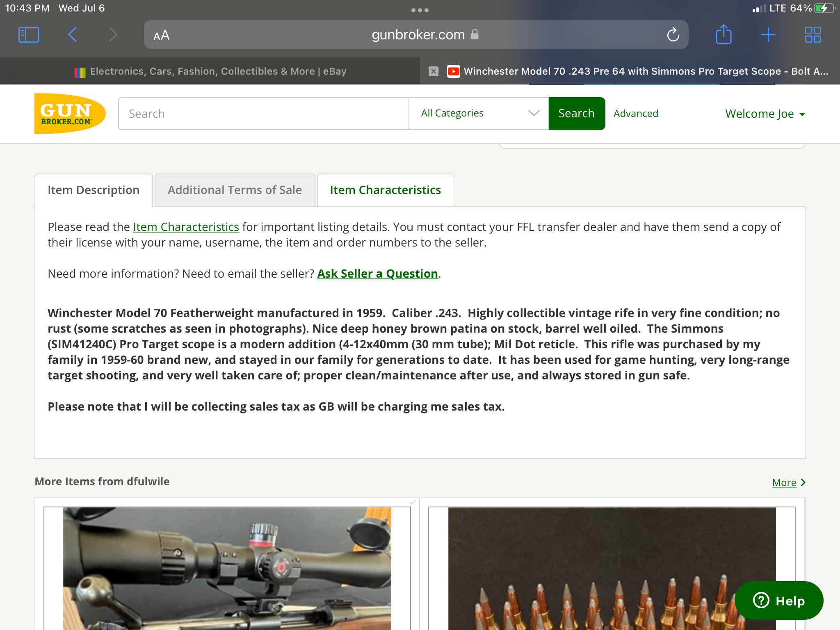Go back to the previous page
The height and width of the screenshot is (630, 840).
(x=73, y=35)
